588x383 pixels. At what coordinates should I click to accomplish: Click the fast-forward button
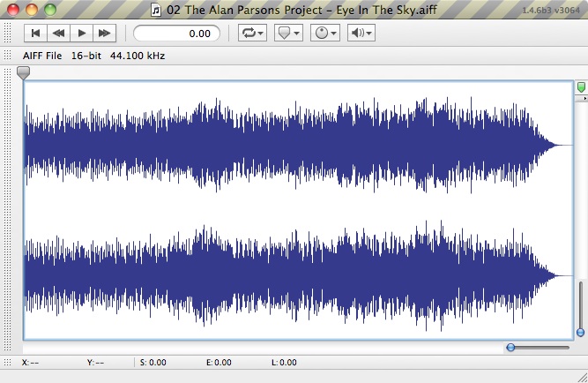(x=104, y=33)
